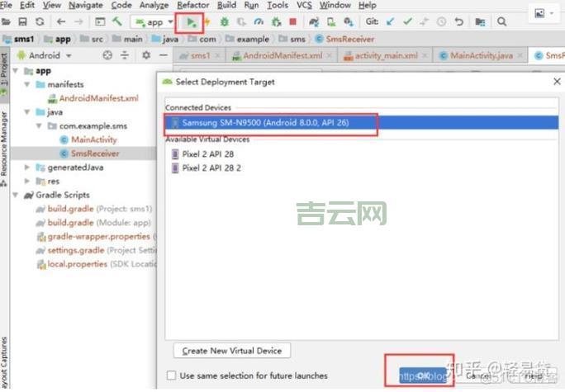This screenshot has height=392, width=565.
Task: Open project panel settings gear
Action: click(145, 55)
